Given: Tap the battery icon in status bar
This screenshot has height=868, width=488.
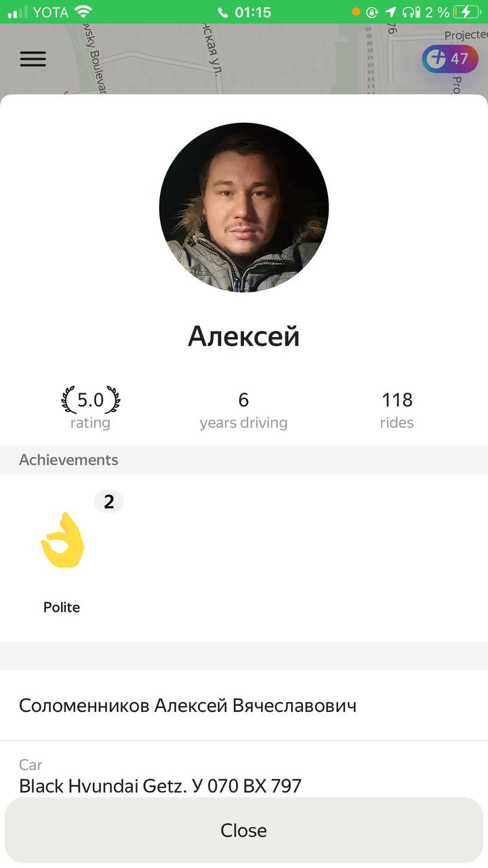Looking at the screenshot, I should pos(467,12).
